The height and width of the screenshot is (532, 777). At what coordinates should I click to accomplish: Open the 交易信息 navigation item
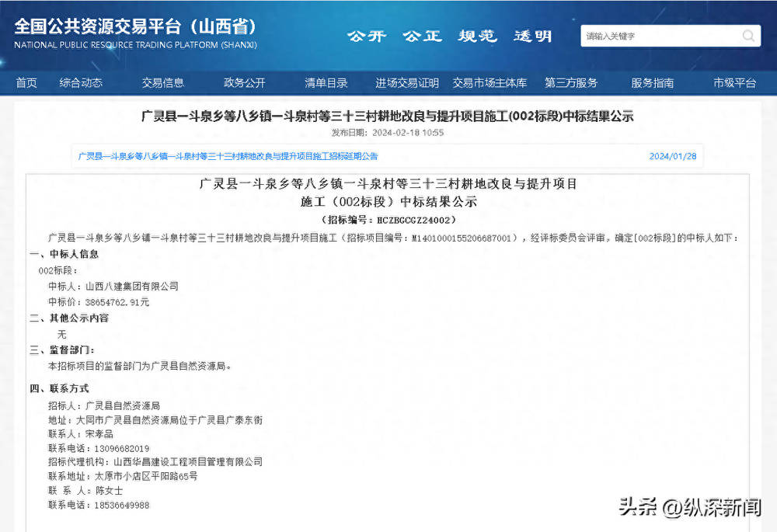(x=163, y=82)
